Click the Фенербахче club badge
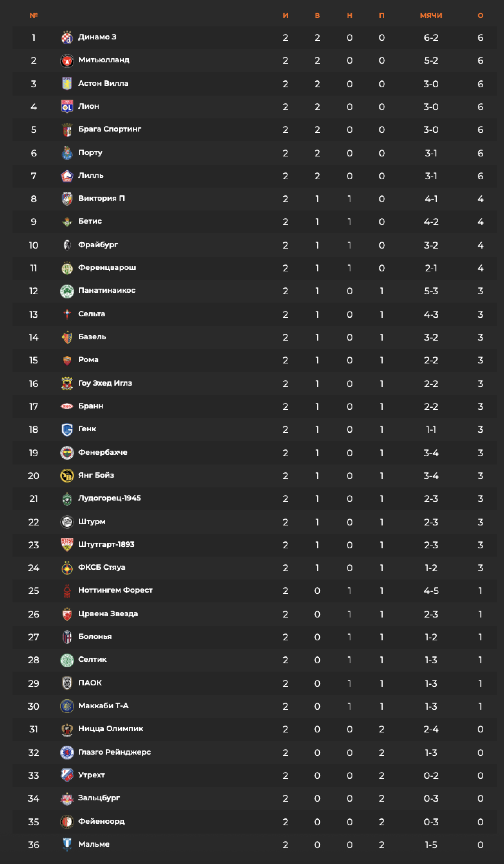Image resolution: width=504 pixels, height=864 pixels. tap(67, 453)
